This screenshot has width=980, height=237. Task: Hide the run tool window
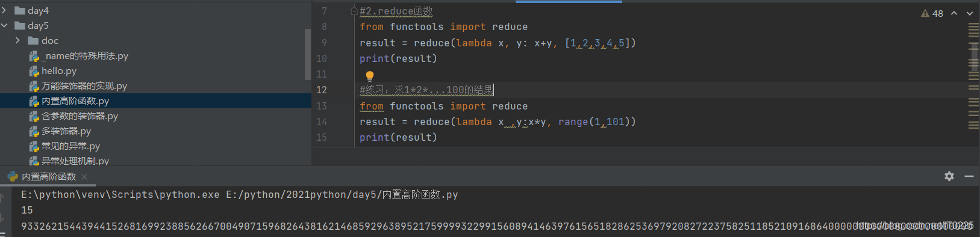tap(969, 176)
